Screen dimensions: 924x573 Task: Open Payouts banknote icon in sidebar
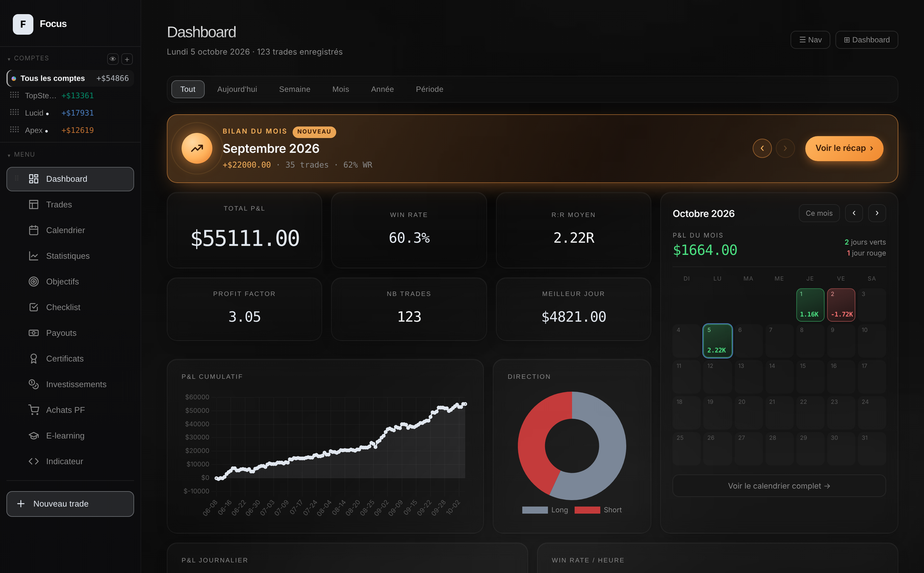[33, 333]
